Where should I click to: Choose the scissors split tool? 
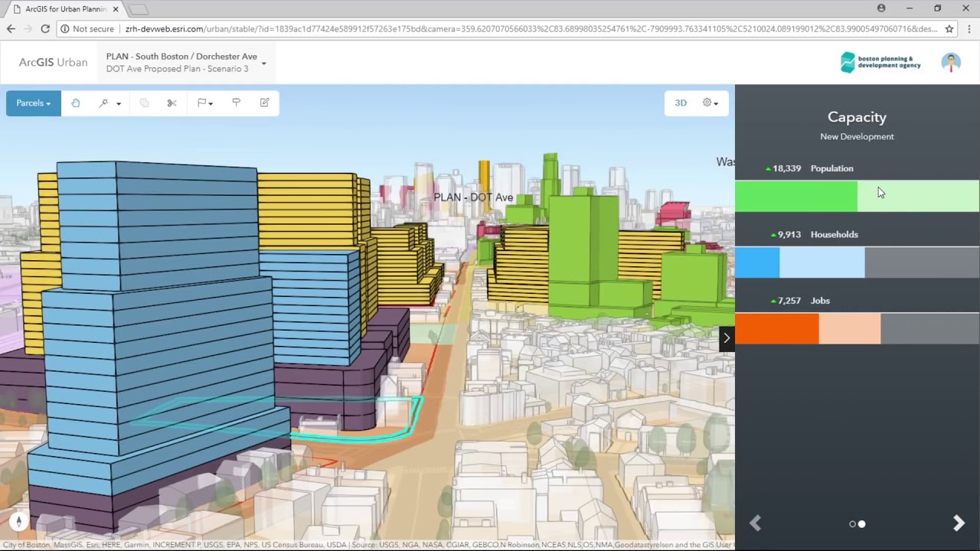(171, 103)
